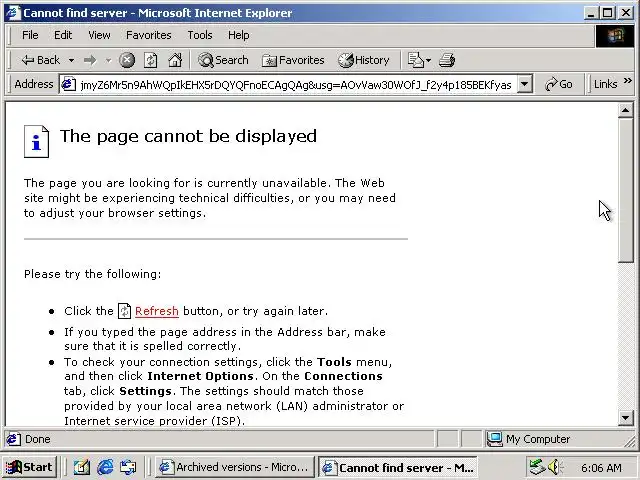Launch Internet Explorer from quick launch
The width and height of the screenshot is (640, 480).
tap(105, 467)
